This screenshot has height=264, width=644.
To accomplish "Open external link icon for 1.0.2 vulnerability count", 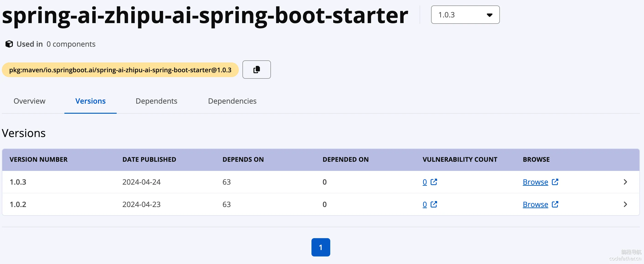I will pyautogui.click(x=434, y=204).
